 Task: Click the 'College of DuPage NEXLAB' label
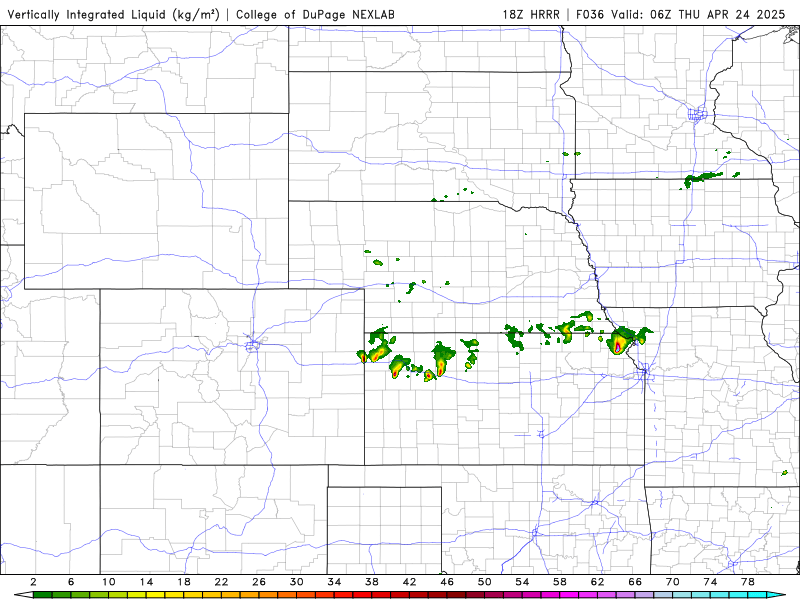[315, 14]
